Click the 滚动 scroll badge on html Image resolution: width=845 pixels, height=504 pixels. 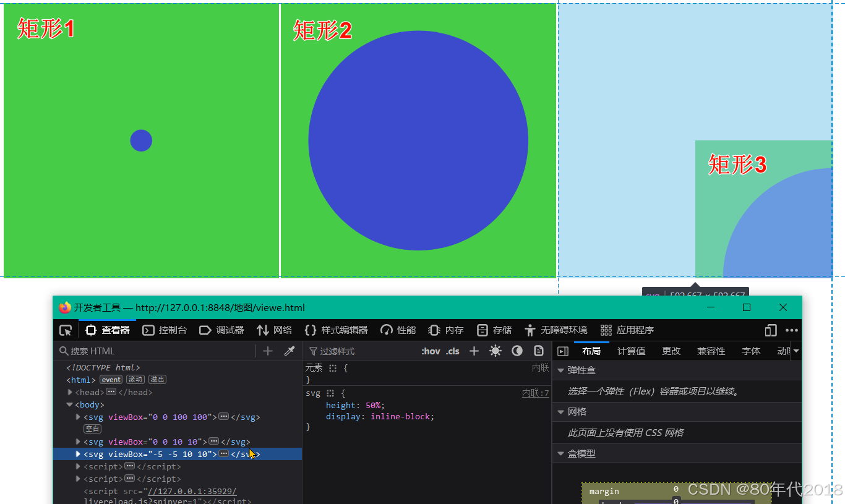point(135,380)
